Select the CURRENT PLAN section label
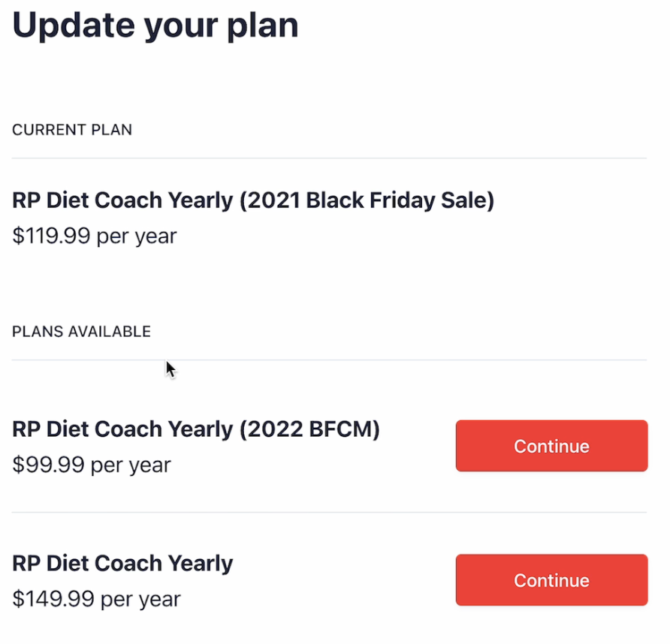Image resolution: width=670 pixels, height=644 pixels. pos(72,130)
